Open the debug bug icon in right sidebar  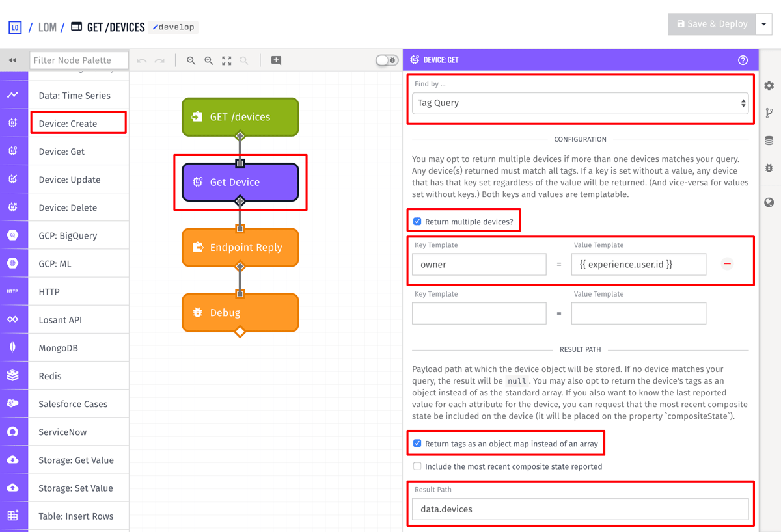pos(769,168)
